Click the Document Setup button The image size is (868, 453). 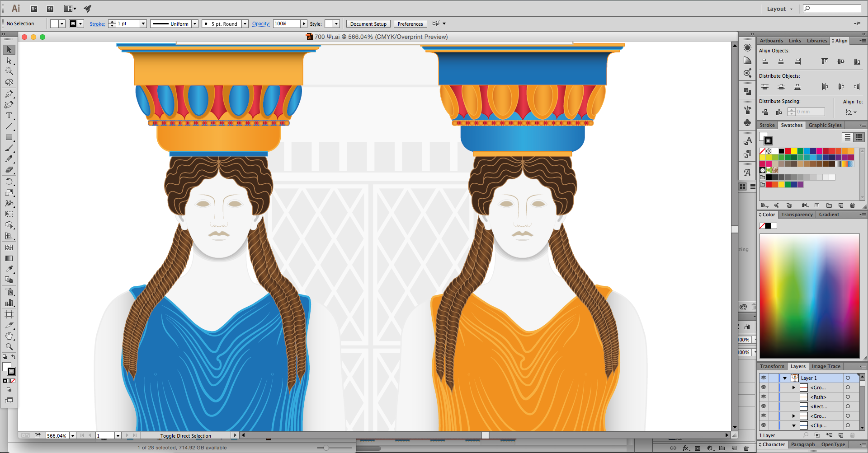tap(368, 24)
